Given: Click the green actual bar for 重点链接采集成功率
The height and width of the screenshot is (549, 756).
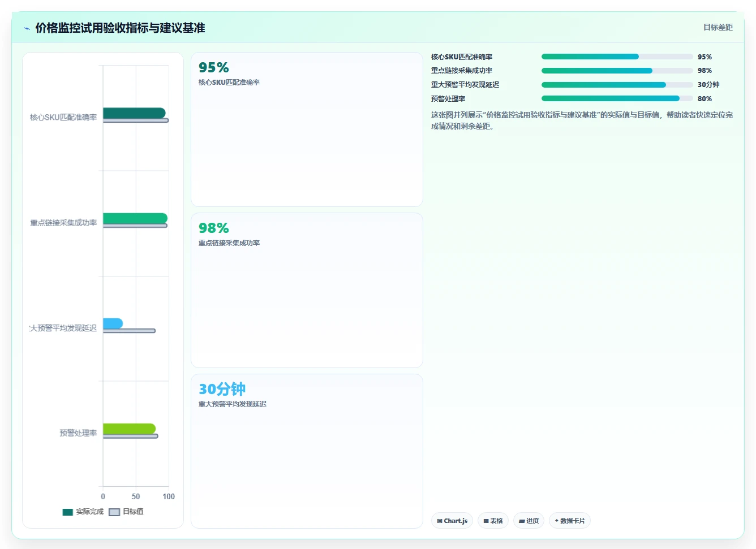Looking at the screenshot, I should tap(135, 218).
